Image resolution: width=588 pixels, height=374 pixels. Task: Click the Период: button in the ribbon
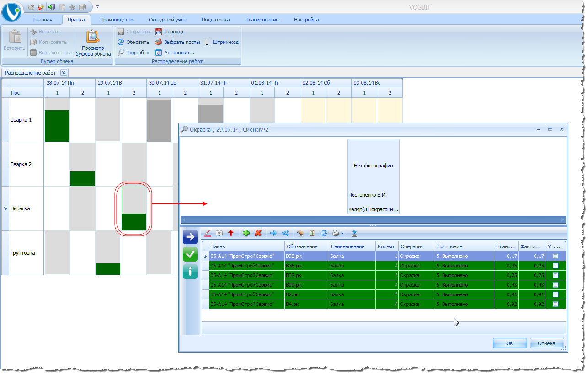pos(169,32)
